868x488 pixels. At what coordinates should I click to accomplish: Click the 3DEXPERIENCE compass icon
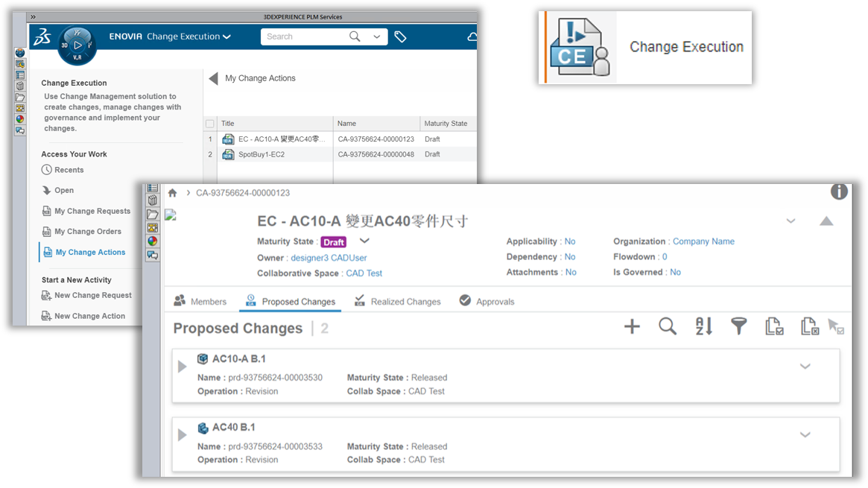click(77, 45)
